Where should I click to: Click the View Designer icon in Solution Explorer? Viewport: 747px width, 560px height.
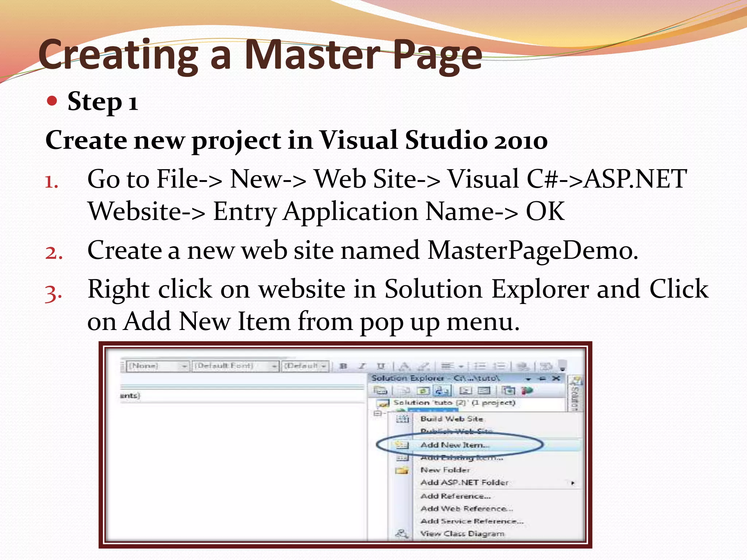pos(484,391)
